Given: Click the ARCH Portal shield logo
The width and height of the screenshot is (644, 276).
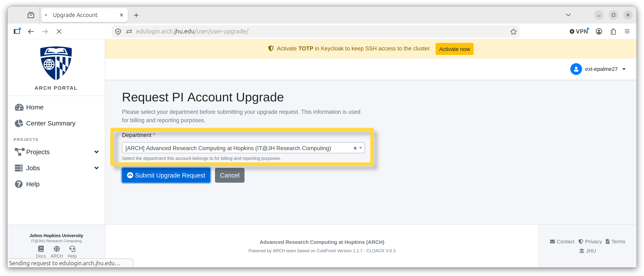Looking at the screenshot, I should (56, 63).
